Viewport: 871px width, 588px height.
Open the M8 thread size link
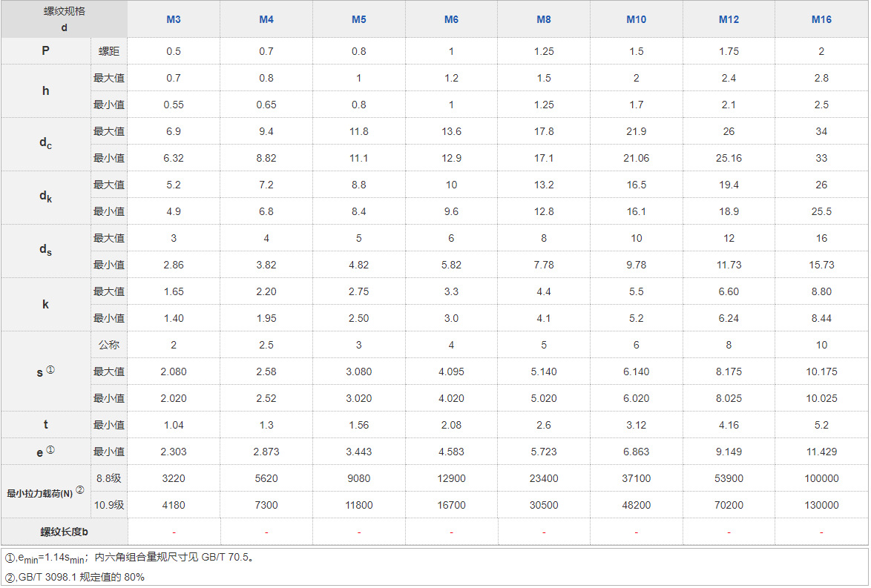[544, 19]
